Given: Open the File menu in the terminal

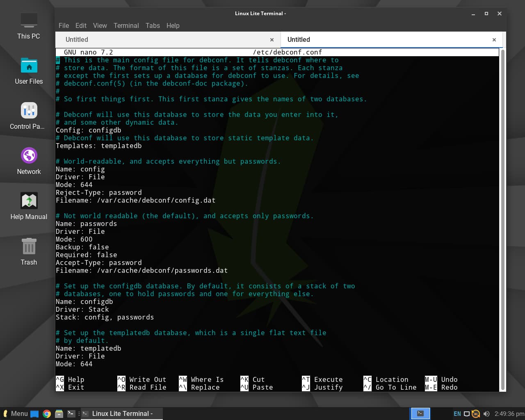Looking at the screenshot, I should (x=64, y=25).
